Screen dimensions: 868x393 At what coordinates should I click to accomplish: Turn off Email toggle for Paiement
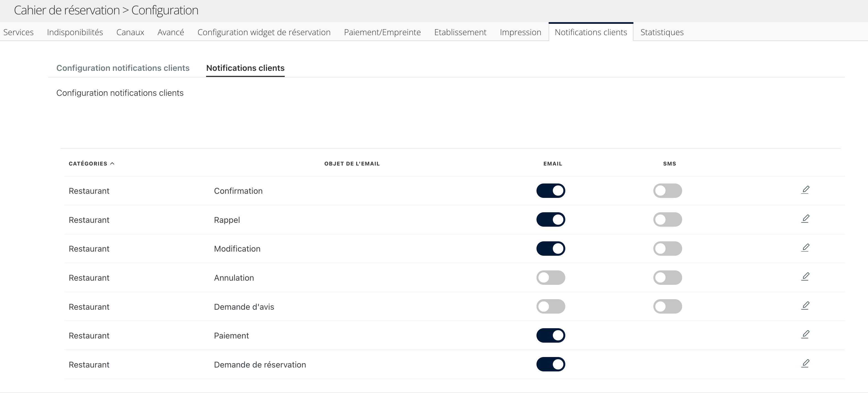(x=551, y=335)
